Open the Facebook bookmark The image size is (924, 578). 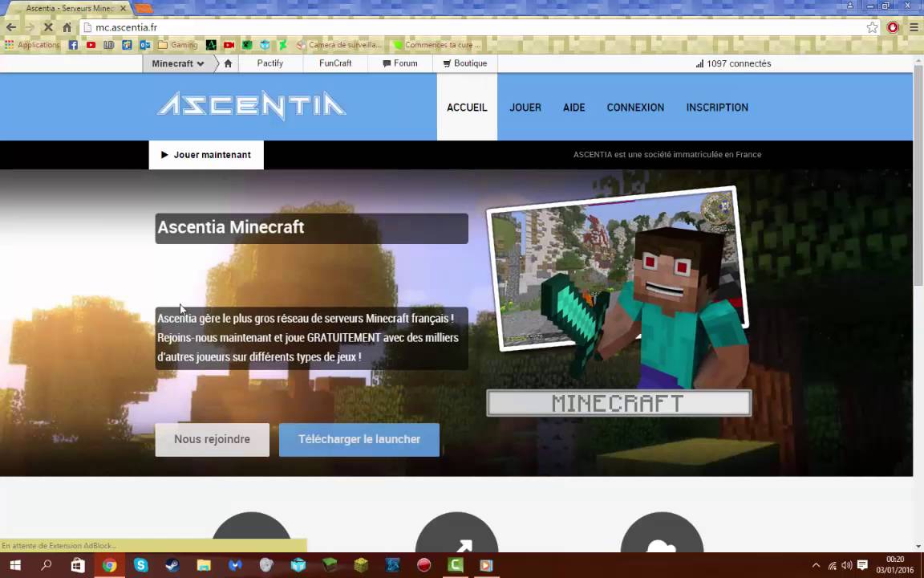[x=73, y=45]
